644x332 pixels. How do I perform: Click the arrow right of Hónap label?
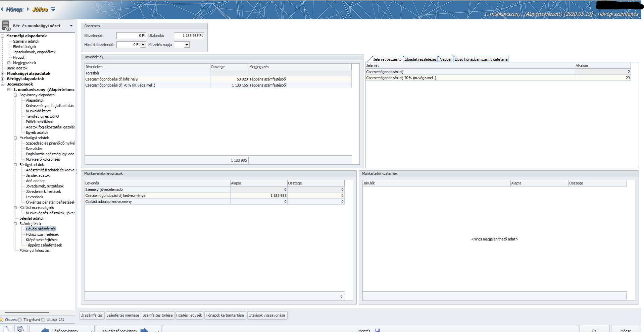pyautogui.click(x=28, y=9)
